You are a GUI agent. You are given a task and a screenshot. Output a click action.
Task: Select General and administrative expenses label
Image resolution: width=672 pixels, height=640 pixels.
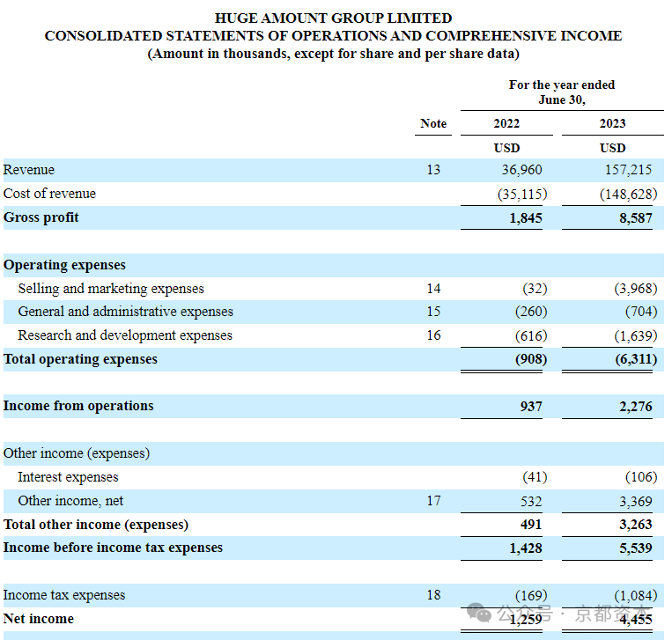(126, 312)
